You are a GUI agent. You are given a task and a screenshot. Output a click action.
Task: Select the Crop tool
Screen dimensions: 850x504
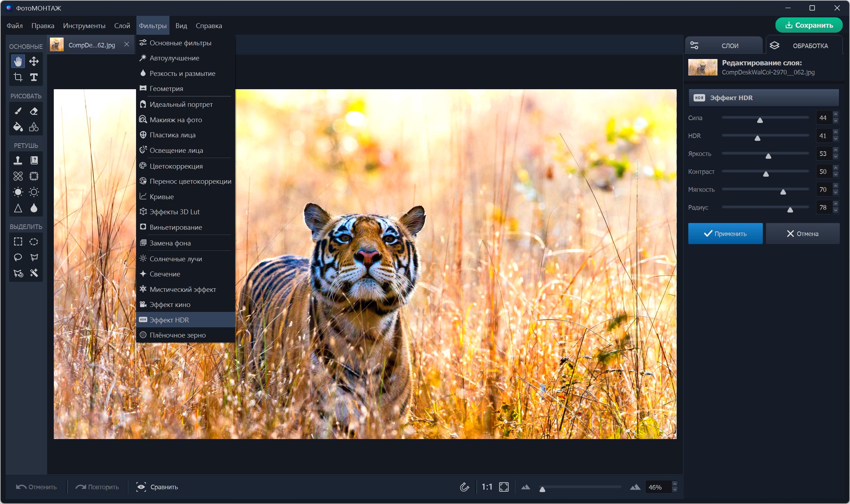18,77
